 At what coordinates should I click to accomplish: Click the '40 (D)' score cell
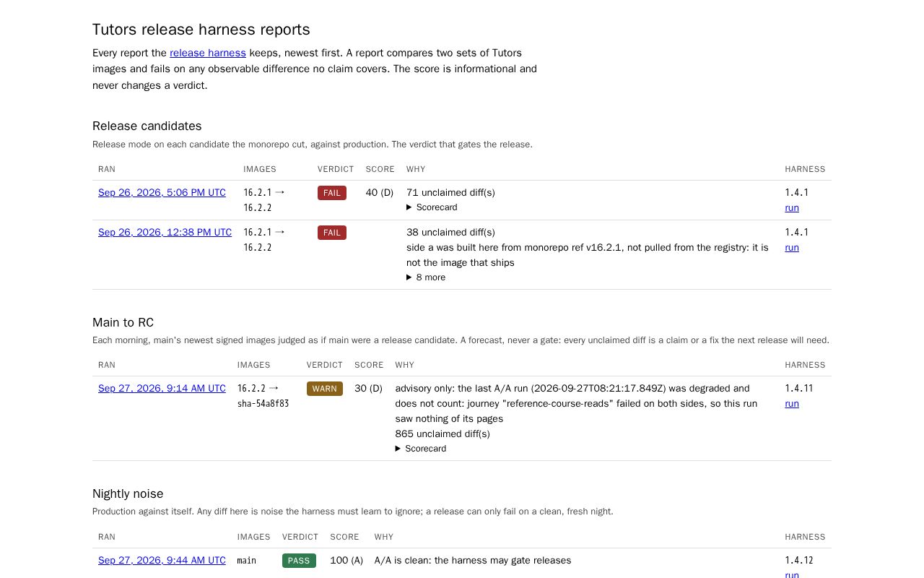380,192
